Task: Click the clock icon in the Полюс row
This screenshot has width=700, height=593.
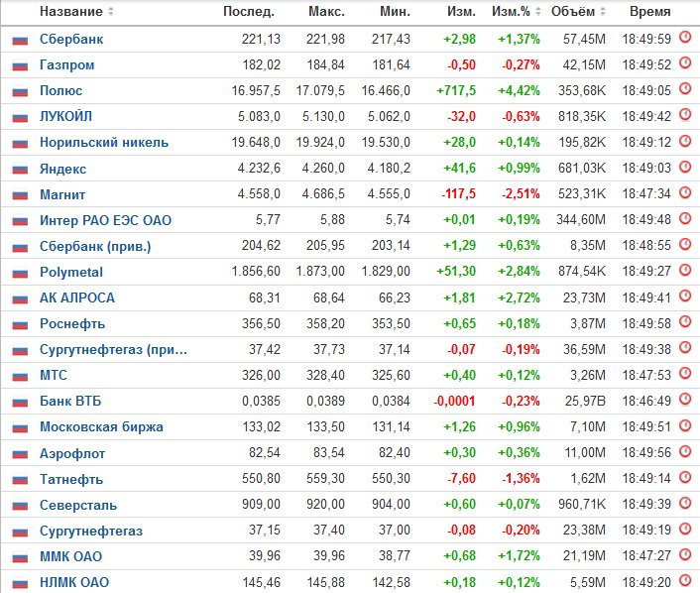Action: (685, 89)
